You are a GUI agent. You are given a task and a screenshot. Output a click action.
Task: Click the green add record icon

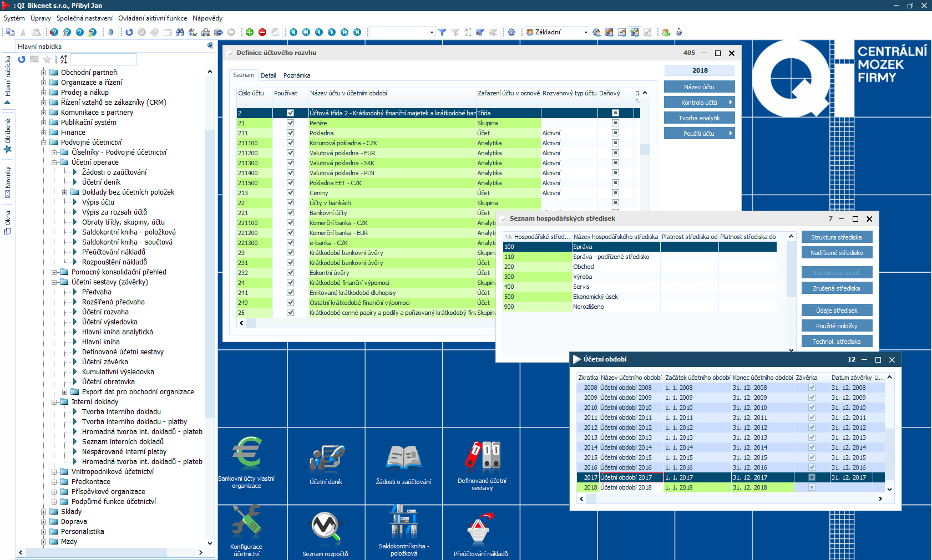point(250,32)
